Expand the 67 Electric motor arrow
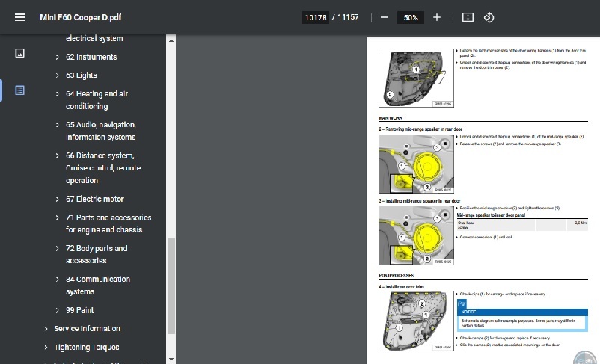Screen dimensions: 600x364 point(57,200)
